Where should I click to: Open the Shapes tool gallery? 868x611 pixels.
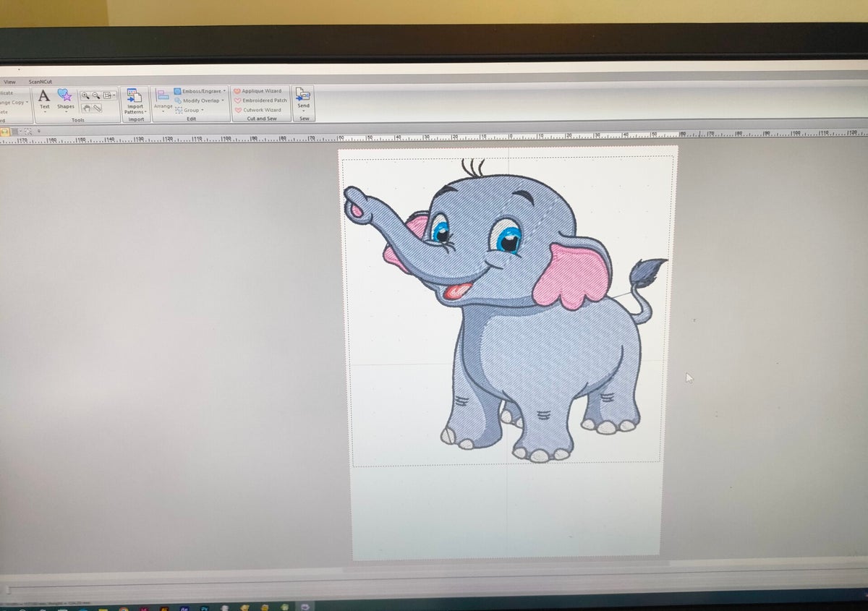coord(66,99)
